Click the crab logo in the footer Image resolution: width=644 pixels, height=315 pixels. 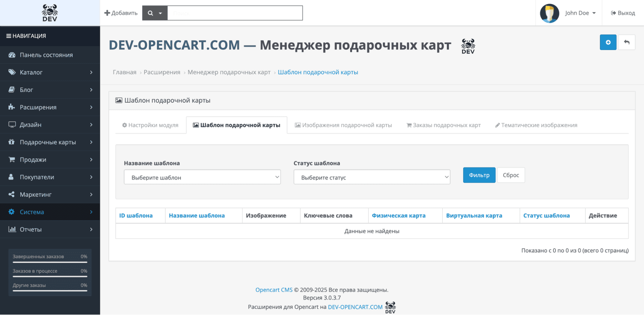point(390,307)
